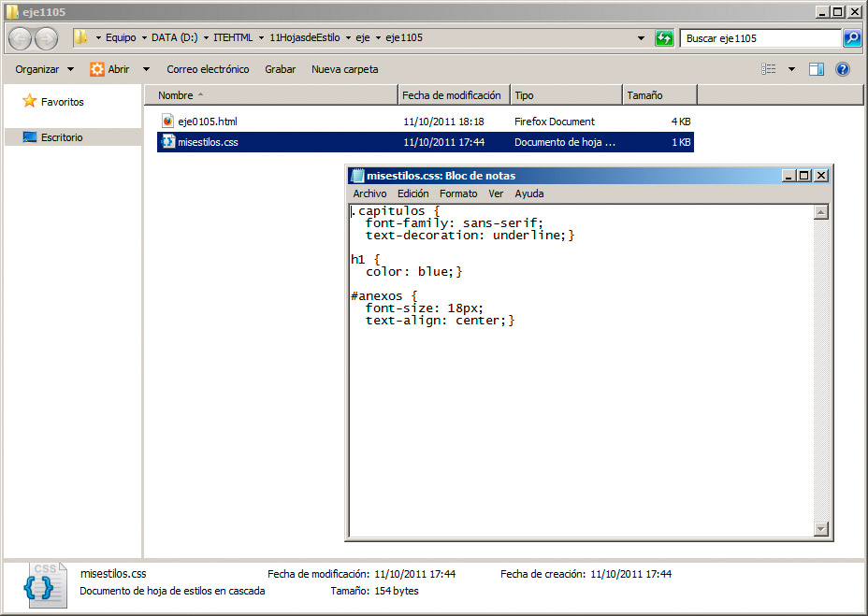
Task: Open the Edición menu in Notepad
Action: [413, 193]
